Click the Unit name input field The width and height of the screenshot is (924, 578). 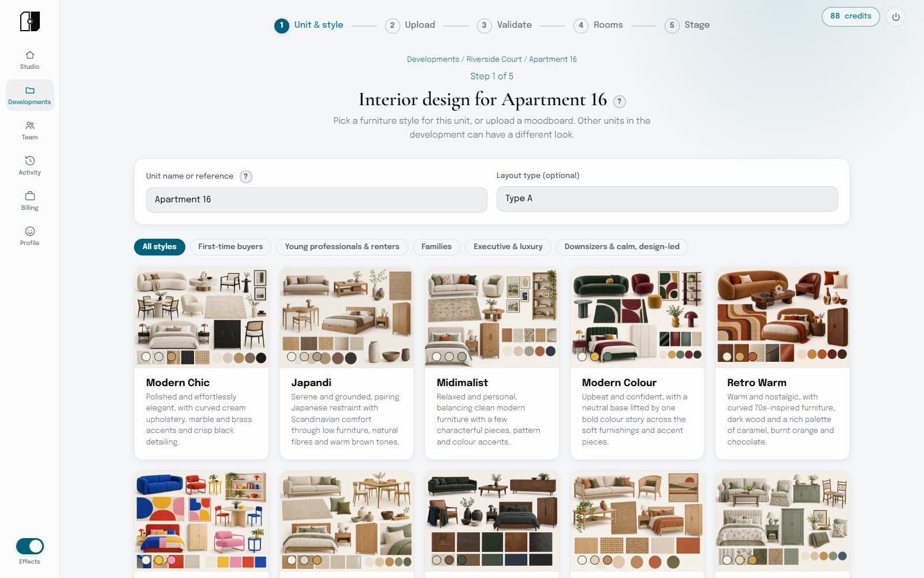click(316, 199)
